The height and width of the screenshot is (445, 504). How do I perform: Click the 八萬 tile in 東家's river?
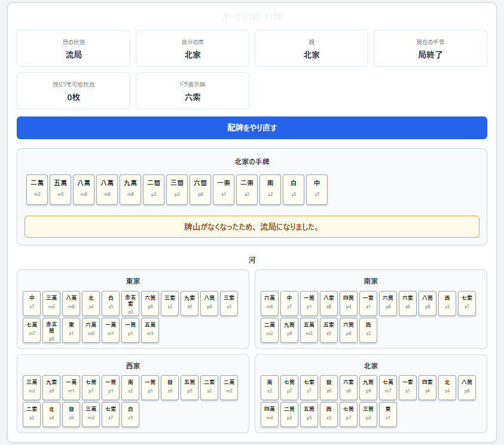pyautogui.click(x=71, y=303)
